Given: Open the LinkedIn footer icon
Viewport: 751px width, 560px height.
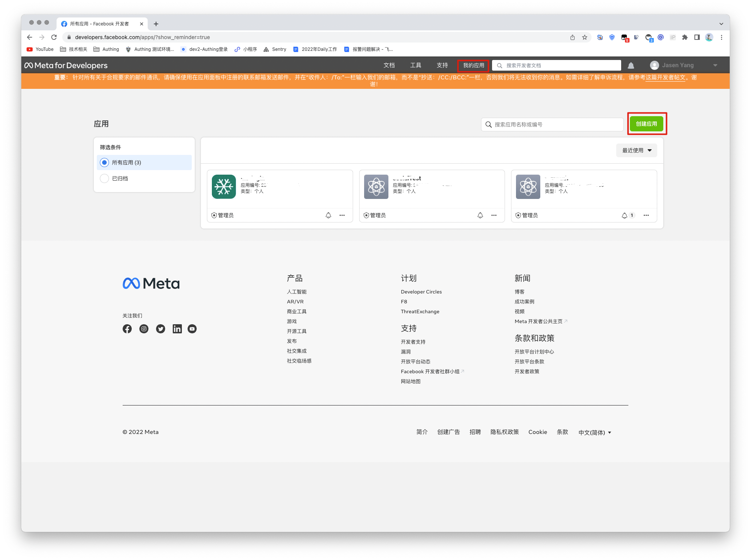Looking at the screenshot, I should (177, 329).
